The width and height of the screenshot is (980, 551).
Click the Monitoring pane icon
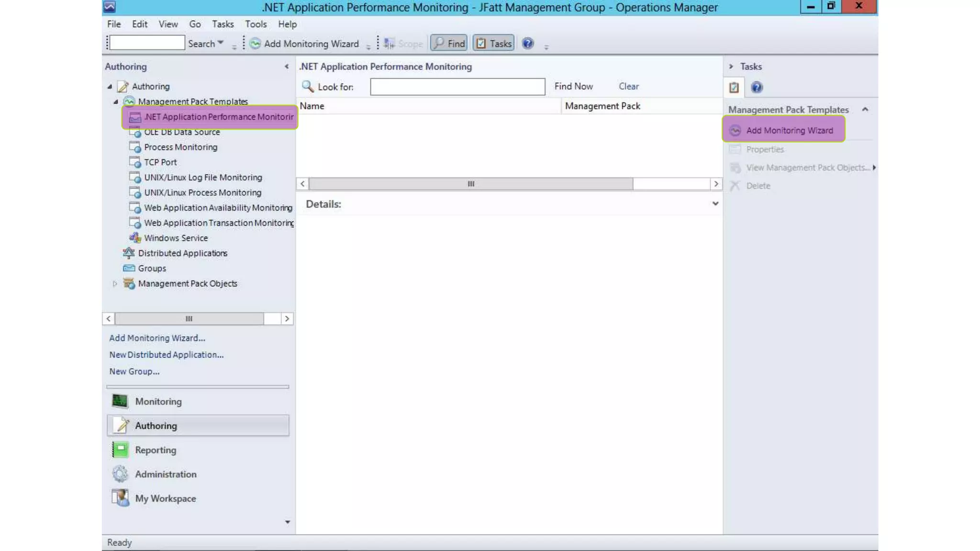(x=120, y=401)
